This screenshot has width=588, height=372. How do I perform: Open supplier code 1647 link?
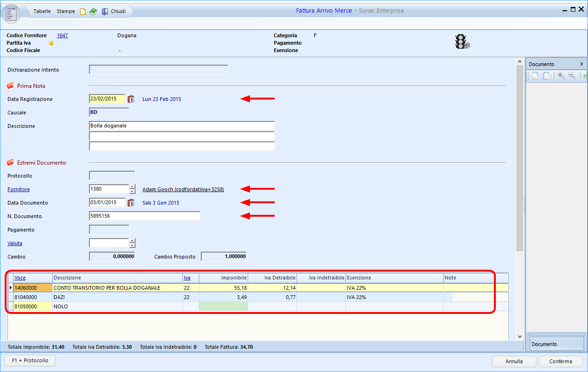click(x=62, y=35)
